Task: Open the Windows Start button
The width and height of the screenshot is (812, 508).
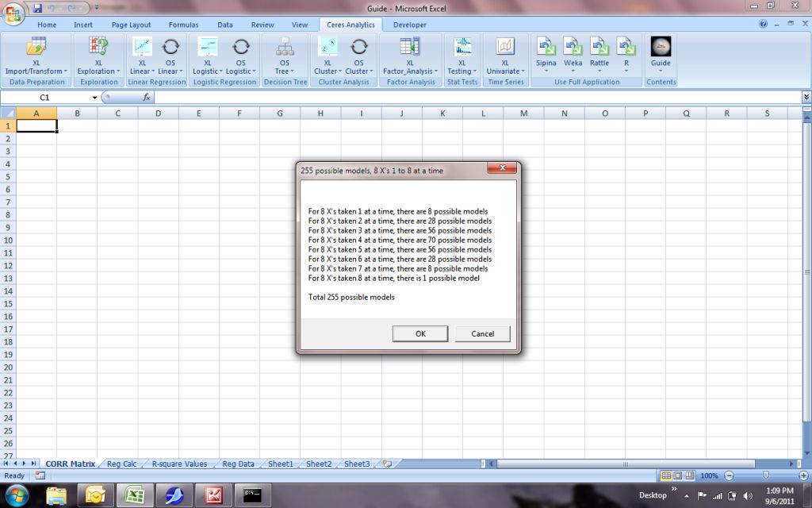Action: tap(17, 495)
